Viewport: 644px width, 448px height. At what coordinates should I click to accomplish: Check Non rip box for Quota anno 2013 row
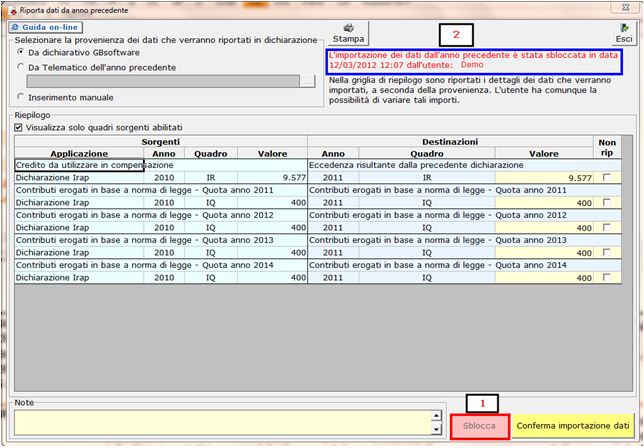(606, 252)
